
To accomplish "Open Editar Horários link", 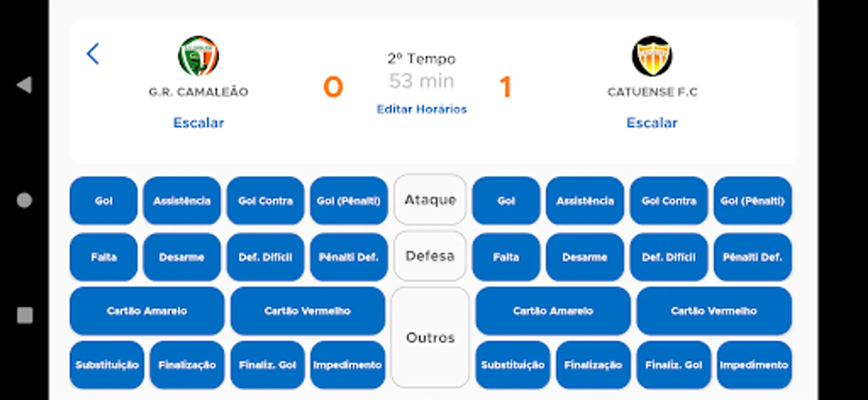I will (x=421, y=109).
